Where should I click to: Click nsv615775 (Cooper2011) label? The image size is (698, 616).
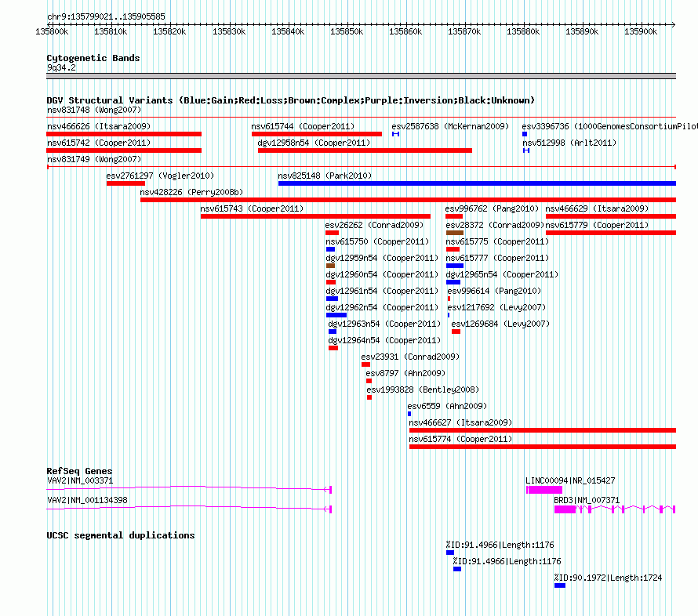[x=497, y=241]
